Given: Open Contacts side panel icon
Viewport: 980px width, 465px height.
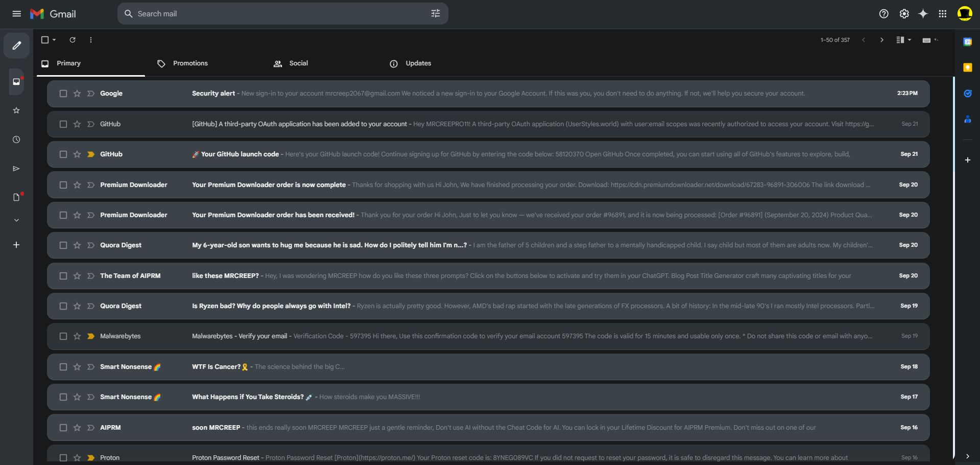Looking at the screenshot, I should point(967,120).
